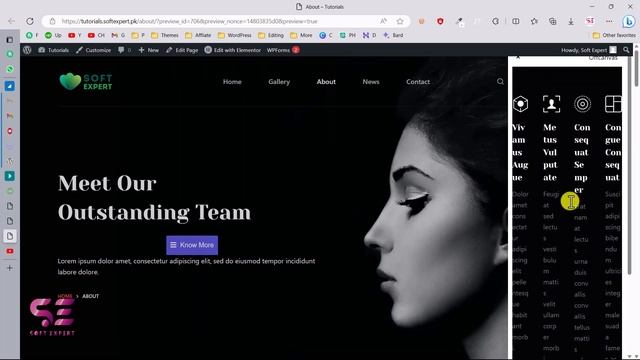Screen dimensions: 640x360
Task: Click the Know More button
Action: [192, 245]
